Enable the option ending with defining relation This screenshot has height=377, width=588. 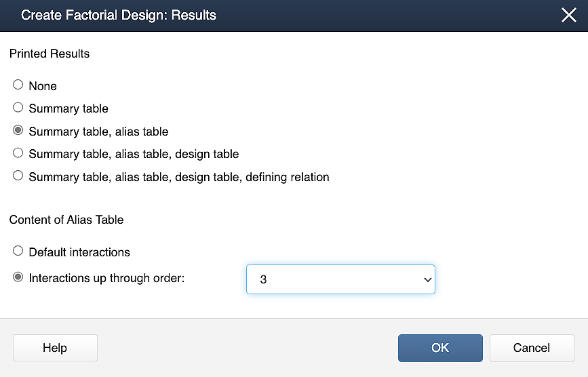(x=18, y=176)
